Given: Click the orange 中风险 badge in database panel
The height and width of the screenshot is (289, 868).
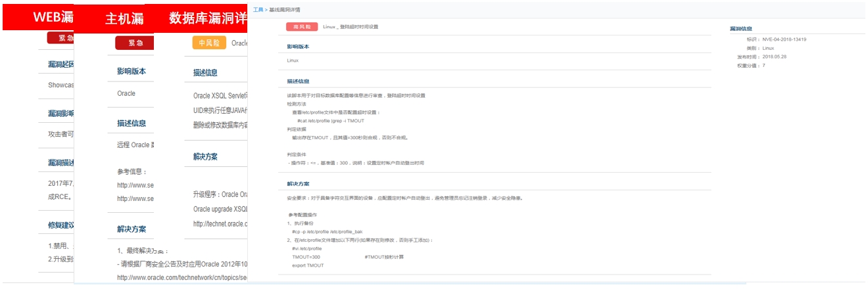Looking at the screenshot, I should (x=209, y=43).
